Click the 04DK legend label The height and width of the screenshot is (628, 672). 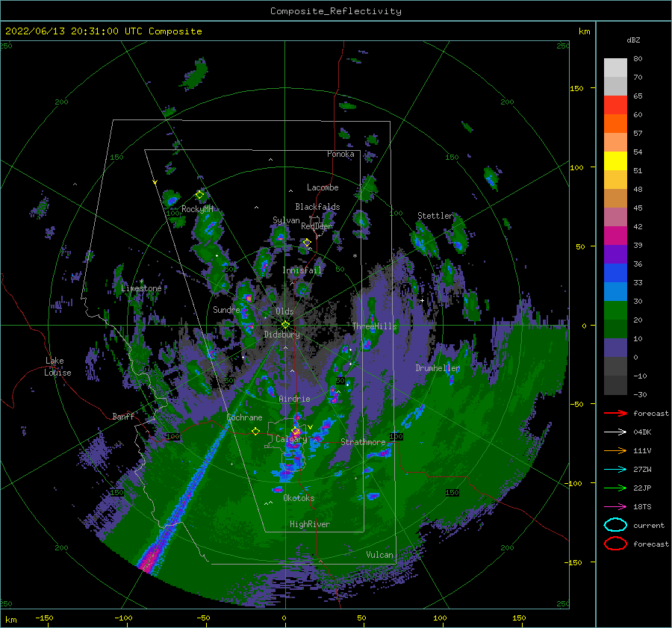coord(642,432)
